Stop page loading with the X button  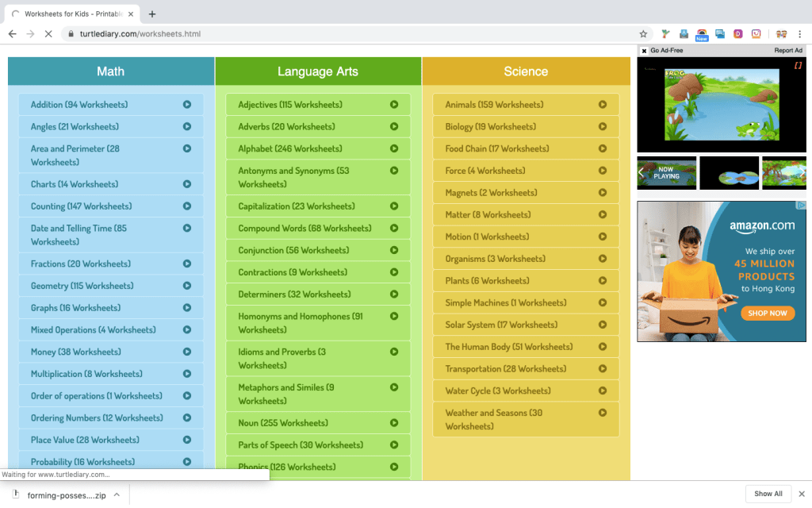tap(48, 34)
